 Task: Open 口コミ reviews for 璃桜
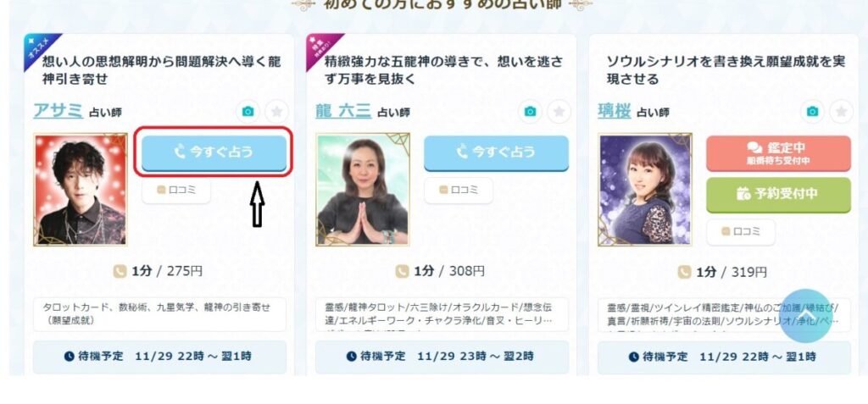click(741, 232)
